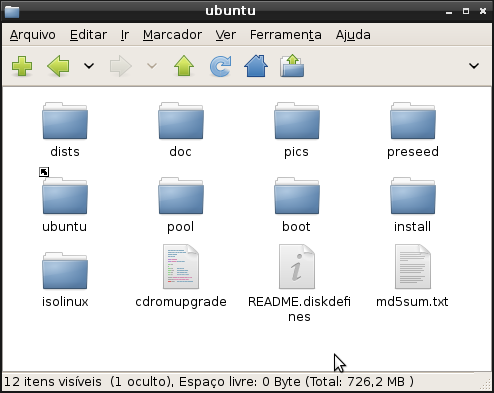Select the pics folder icon

[297, 121]
